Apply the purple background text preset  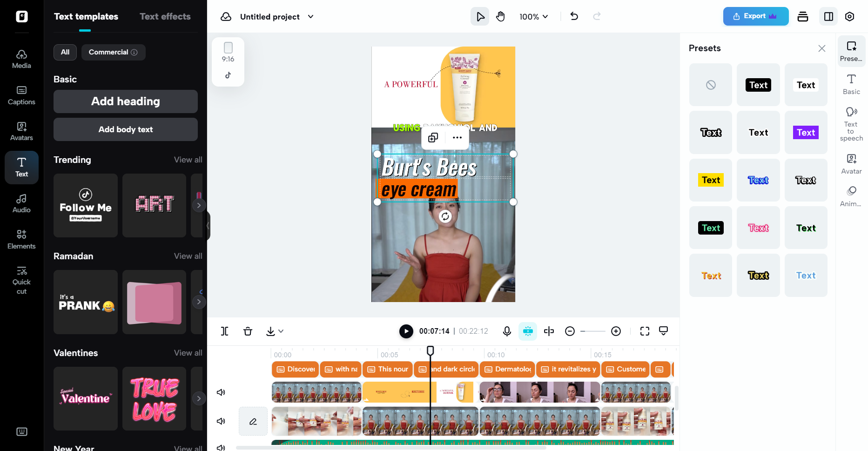pyautogui.click(x=806, y=133)
